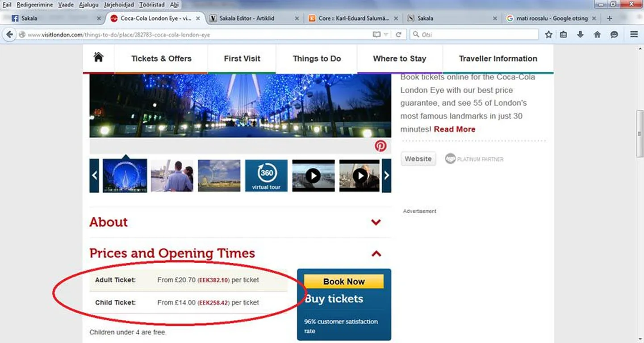Click the yellow Book Now button
Image resolution: width=644 pixels, height=343 pixels.
coord(344,281)
